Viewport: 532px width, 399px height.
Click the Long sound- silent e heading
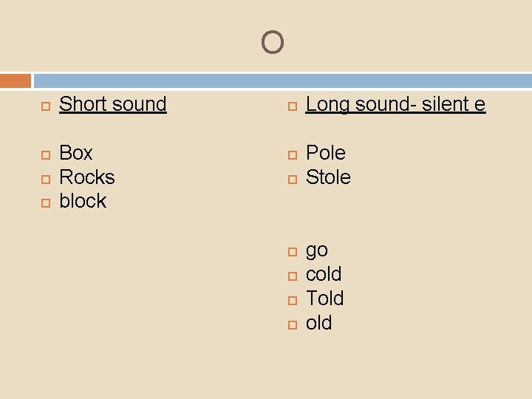[395, 104]
